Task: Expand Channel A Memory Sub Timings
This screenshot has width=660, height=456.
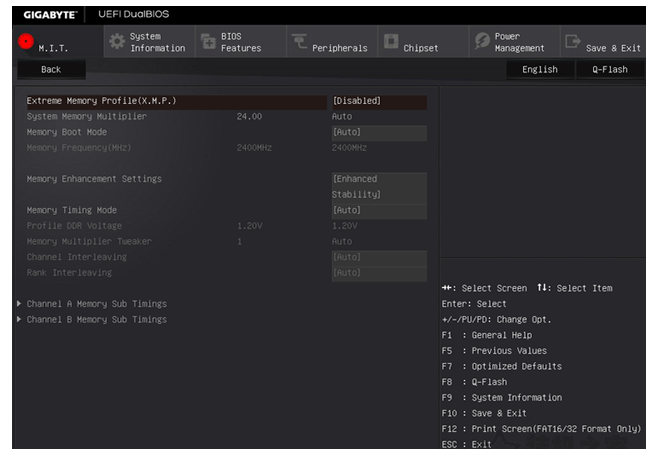Action: [x=96, y=304]
